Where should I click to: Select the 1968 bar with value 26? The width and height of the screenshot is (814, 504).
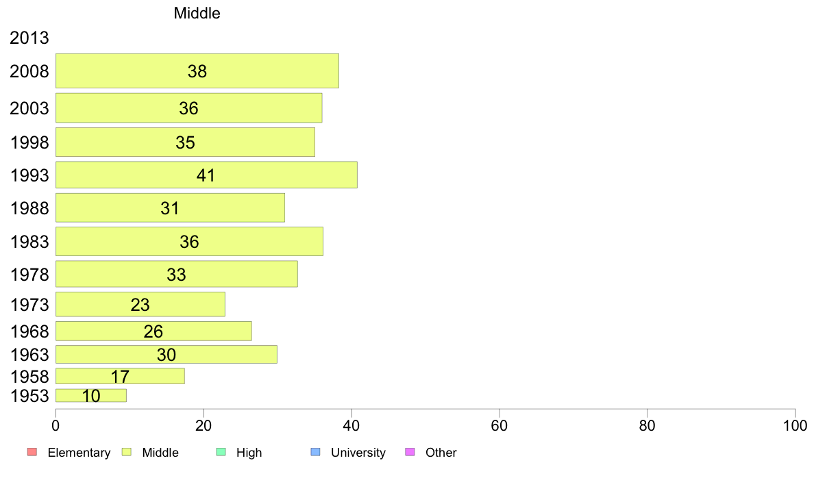coord(153,331)
